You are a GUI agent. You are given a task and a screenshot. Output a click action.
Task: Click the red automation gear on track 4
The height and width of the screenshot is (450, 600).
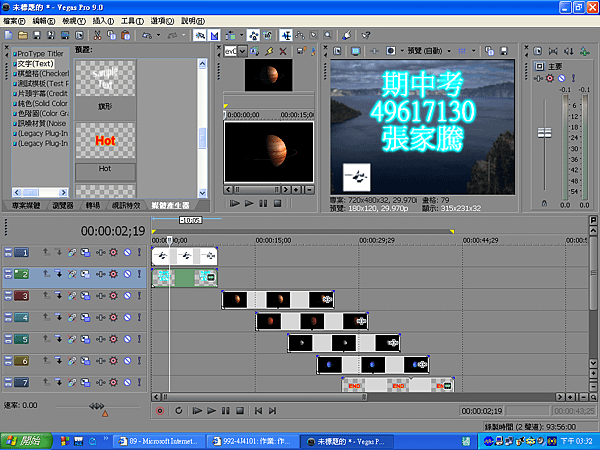[x=113, y=317]
